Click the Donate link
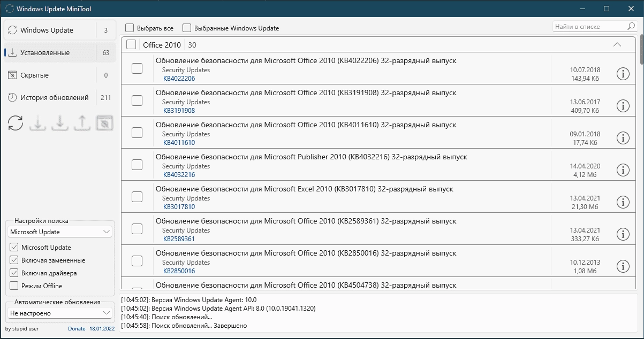Viewport: 644px width, 339px height. pos(77,329)
